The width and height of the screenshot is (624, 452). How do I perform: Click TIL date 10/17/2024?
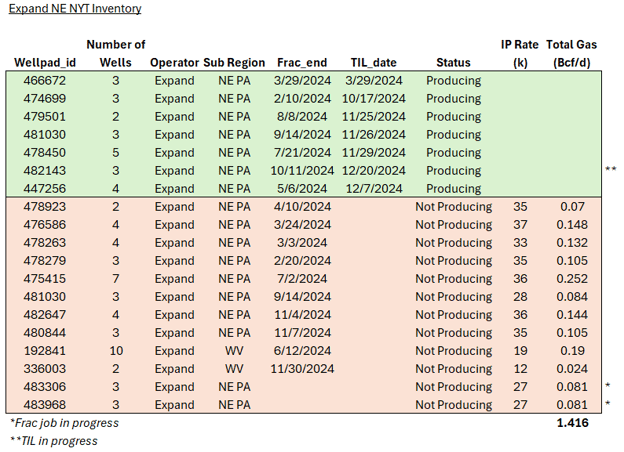pyautogui.click(x=374, y=99)
